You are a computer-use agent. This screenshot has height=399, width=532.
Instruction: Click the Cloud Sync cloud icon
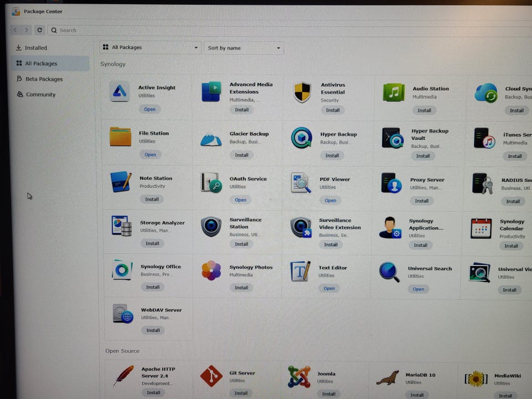coord(486,93)
